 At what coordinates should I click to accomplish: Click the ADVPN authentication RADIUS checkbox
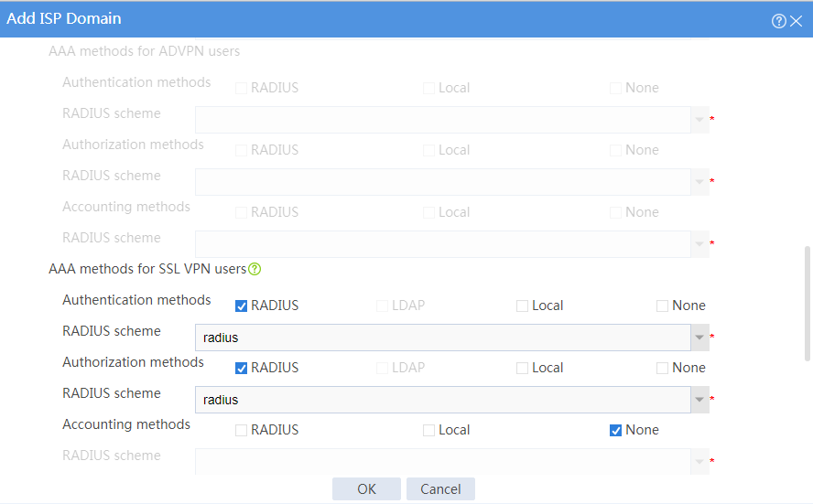pyautogui.click(x=241, y=89)
